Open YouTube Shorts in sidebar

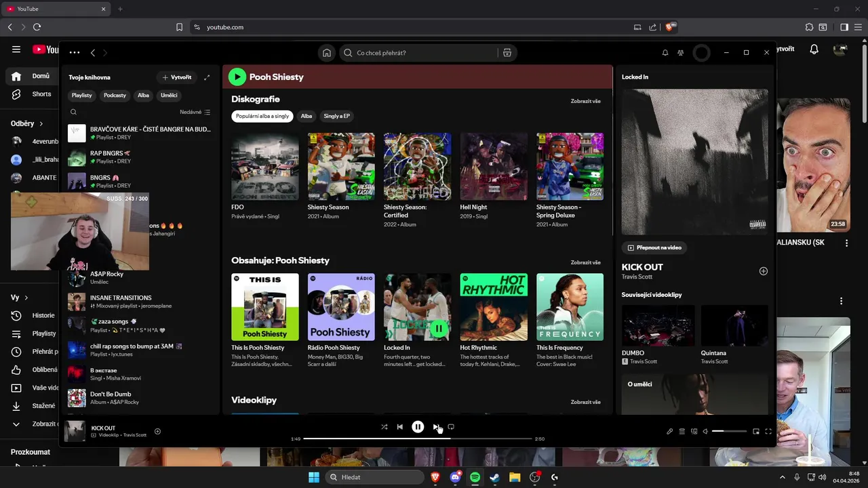pyautogui.click(x=32, y=94)
